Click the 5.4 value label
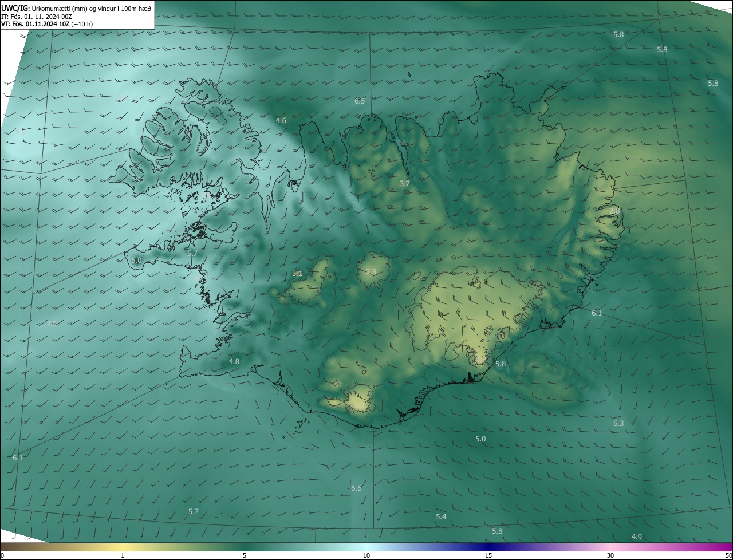Image resolution: width=733 pixels, height=560 pixels. click(441, 516)
